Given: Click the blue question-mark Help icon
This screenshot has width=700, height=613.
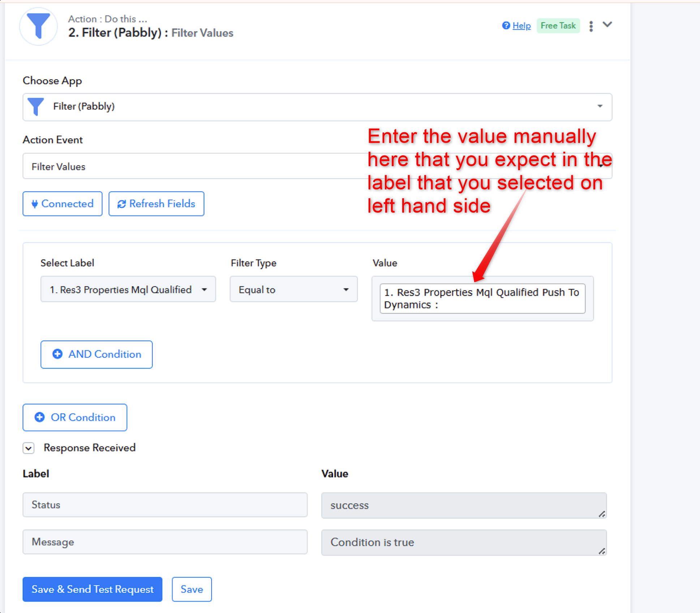Looking at the screenshot, I should [x=506, y=25].
